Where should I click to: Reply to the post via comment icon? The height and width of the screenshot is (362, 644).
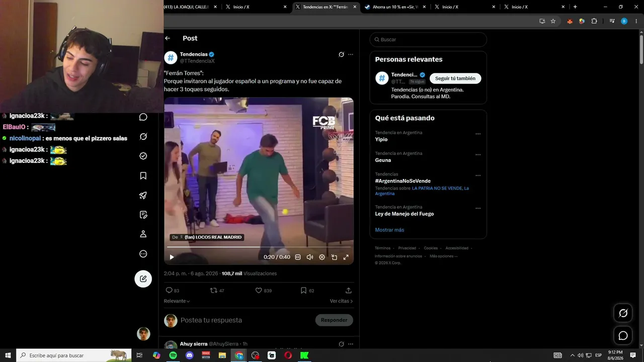169,290
